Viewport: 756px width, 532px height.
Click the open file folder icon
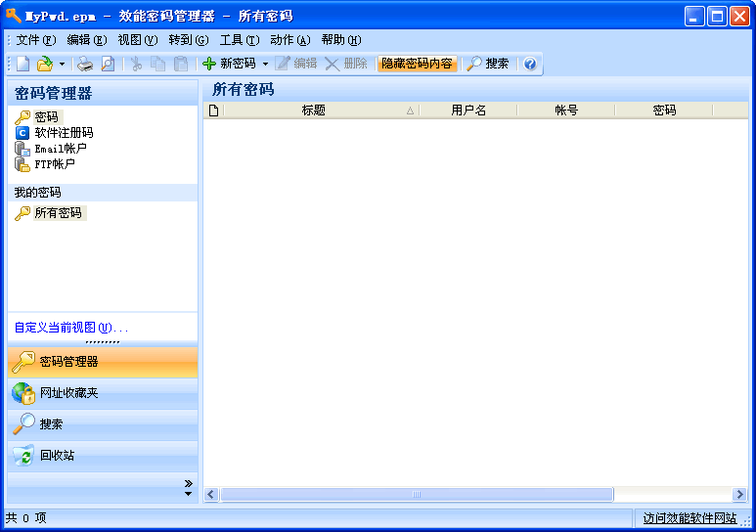45,64
